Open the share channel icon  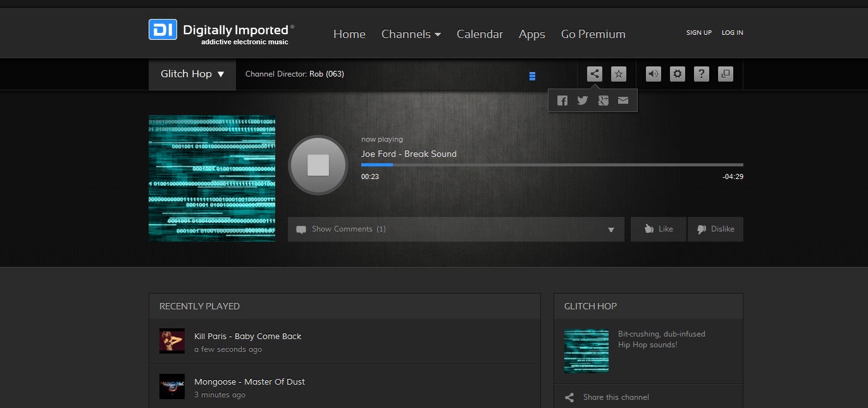594,74
